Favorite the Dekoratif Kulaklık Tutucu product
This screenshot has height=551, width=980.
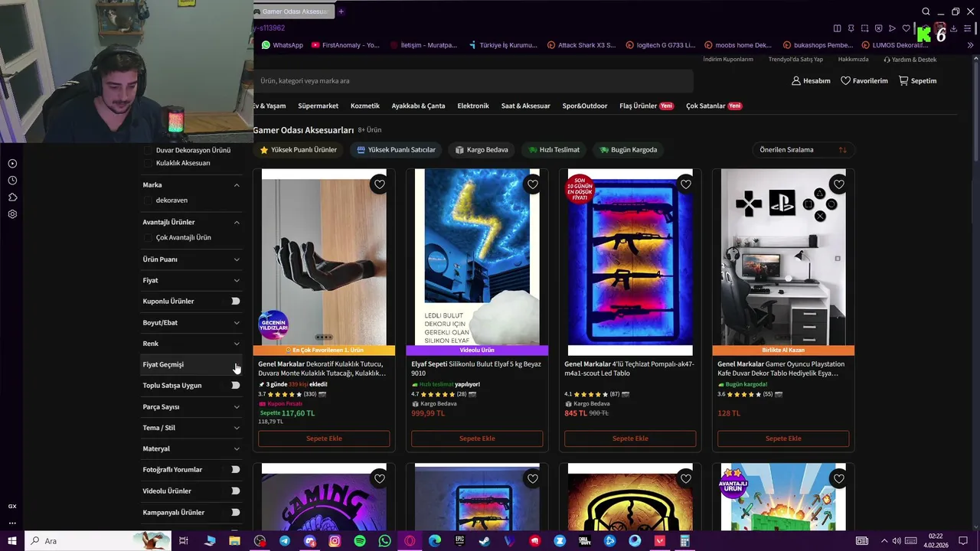(380, 184)
